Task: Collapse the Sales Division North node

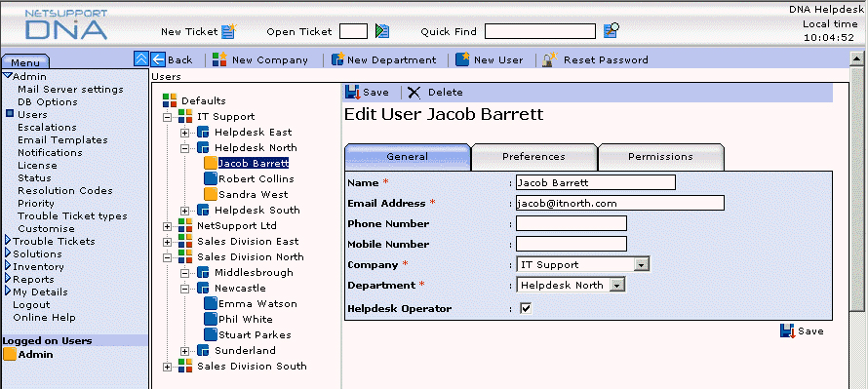Action: click(x=168, y=257)
